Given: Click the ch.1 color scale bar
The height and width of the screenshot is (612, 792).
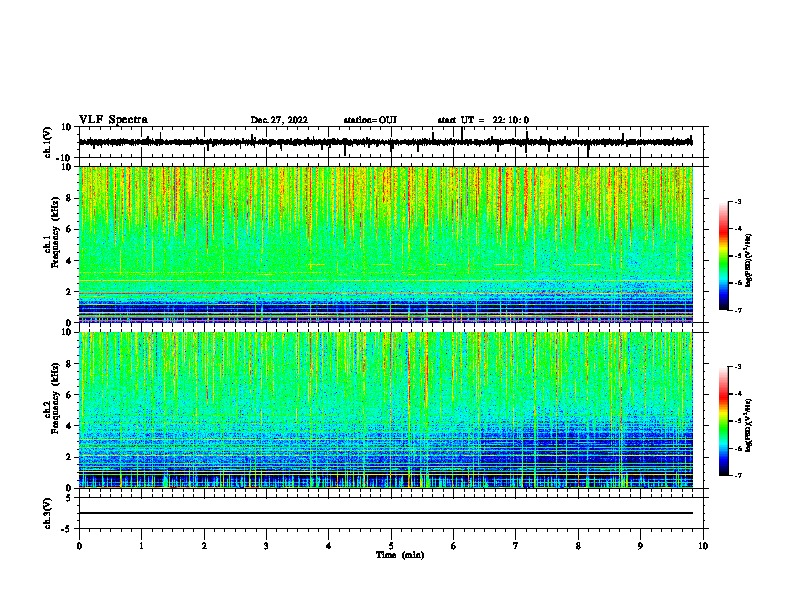Looking at the screenshot, I should [724, 256].
